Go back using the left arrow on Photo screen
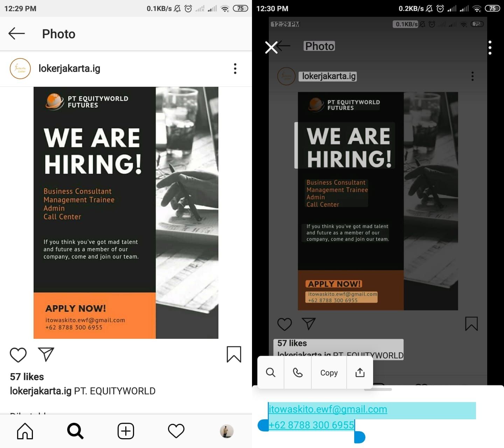Screen dimensions: 504x448 pyautogui.click(x=16, y=34)
